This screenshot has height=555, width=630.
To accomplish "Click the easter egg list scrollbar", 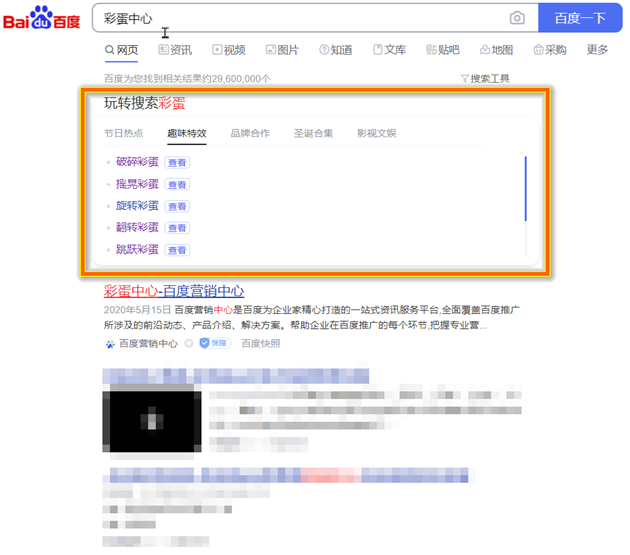I will tap(526, 188).
